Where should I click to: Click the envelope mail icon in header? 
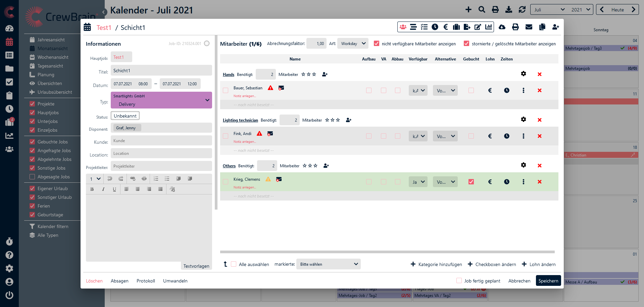(x=529, y=27)
